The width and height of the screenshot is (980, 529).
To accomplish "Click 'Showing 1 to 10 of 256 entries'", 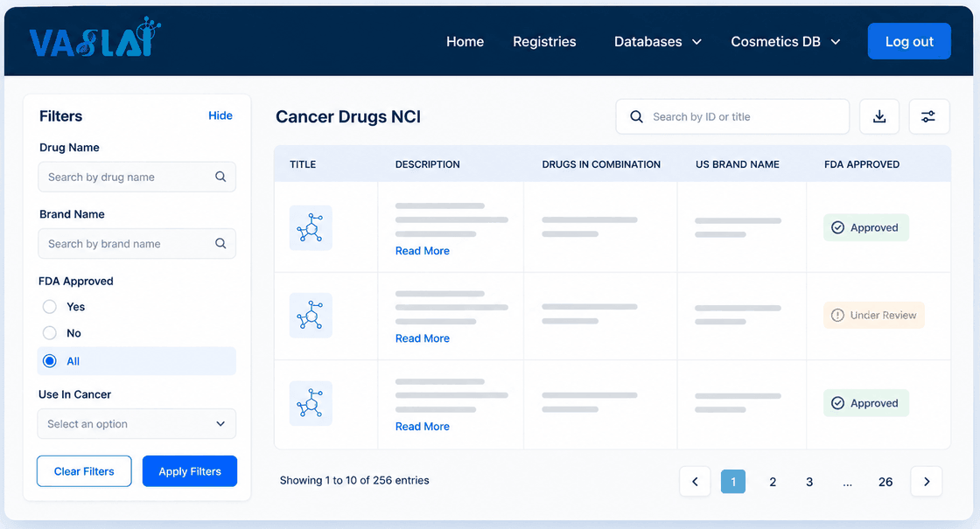I will pyautogui.click(x=354, y=480).
